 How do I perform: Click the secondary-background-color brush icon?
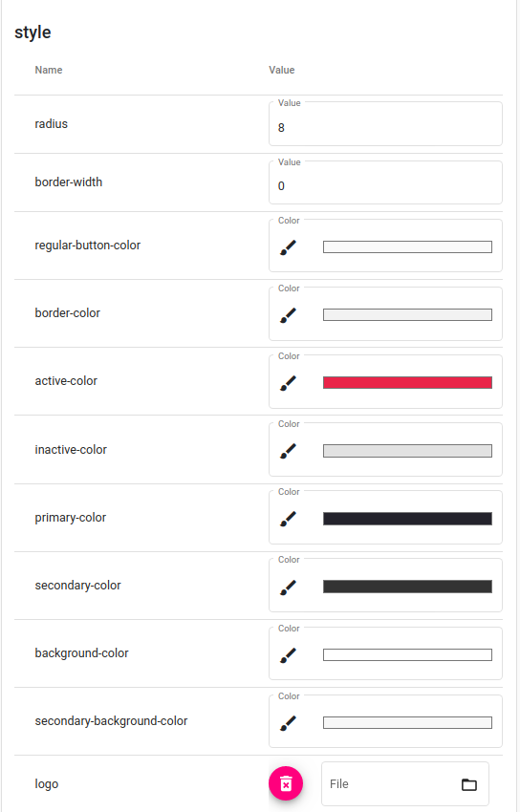[288, 723]
